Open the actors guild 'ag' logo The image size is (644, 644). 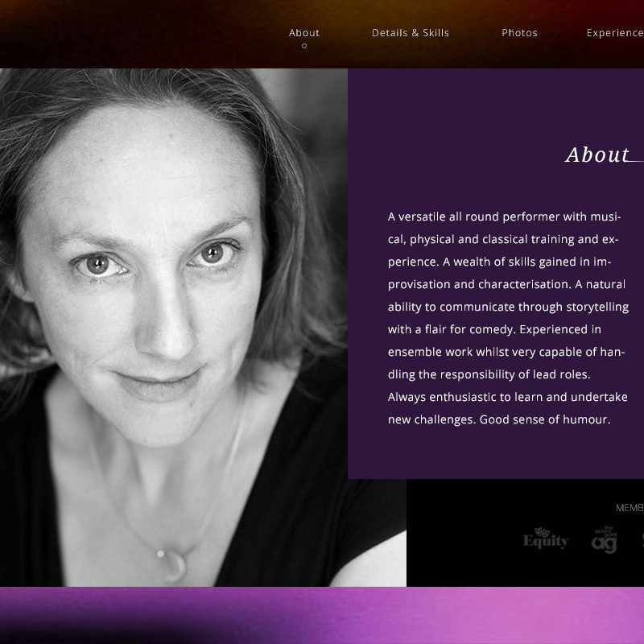click(605, 539)
